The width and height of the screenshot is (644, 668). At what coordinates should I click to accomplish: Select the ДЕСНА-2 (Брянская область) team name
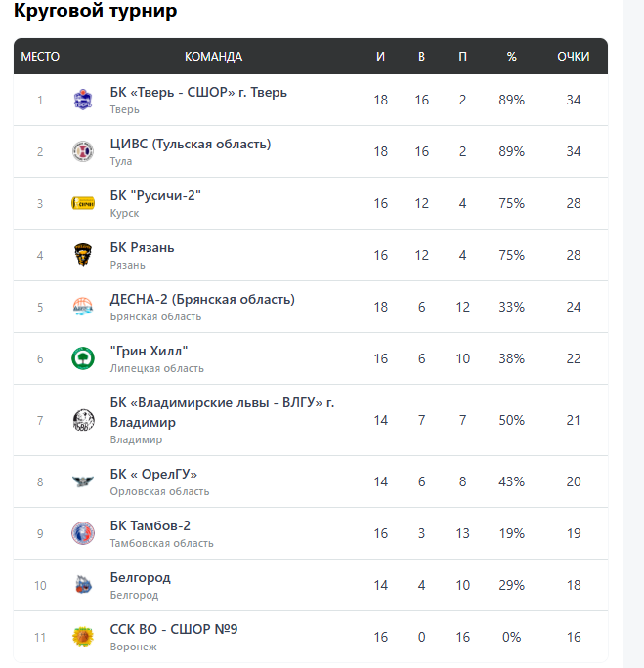(202, 300)
